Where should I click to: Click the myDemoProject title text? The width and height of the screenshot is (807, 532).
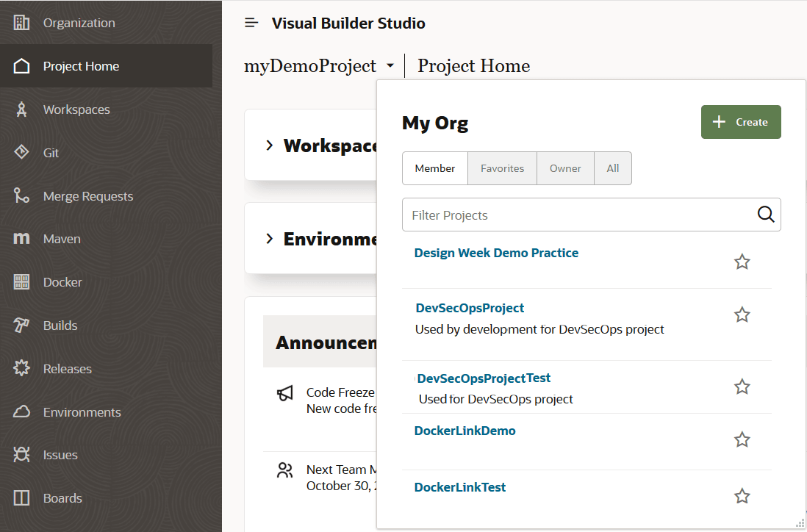coord(310,66)
